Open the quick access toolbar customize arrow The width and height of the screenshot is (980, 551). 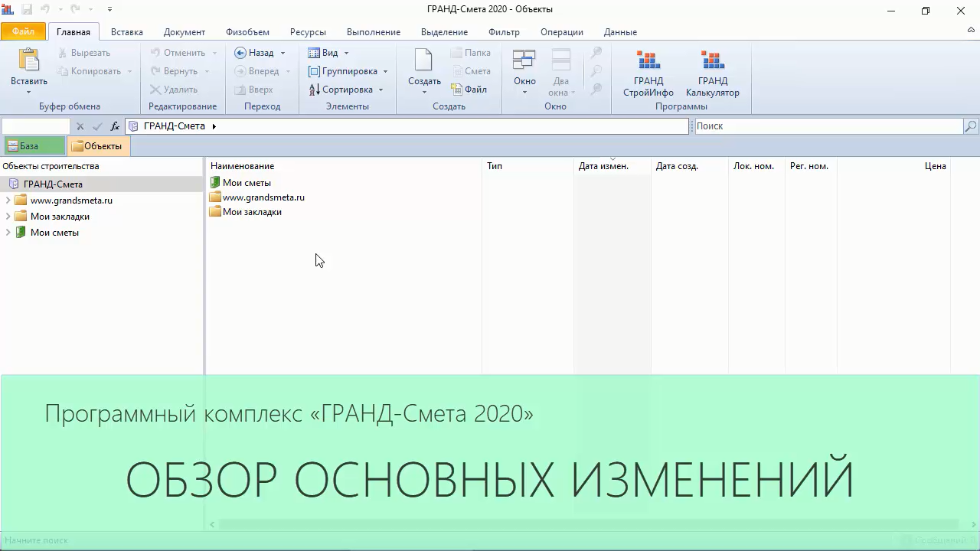click(109, 9)
